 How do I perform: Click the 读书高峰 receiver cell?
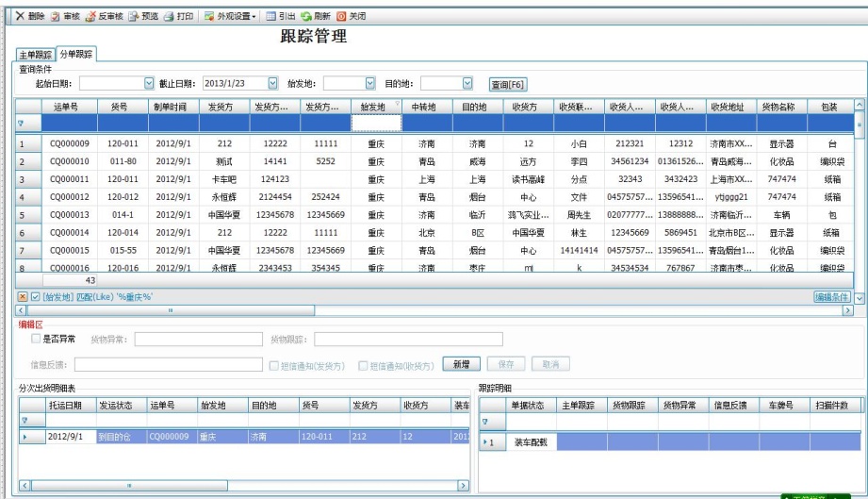pyautogui.click(x=528, y=179)
